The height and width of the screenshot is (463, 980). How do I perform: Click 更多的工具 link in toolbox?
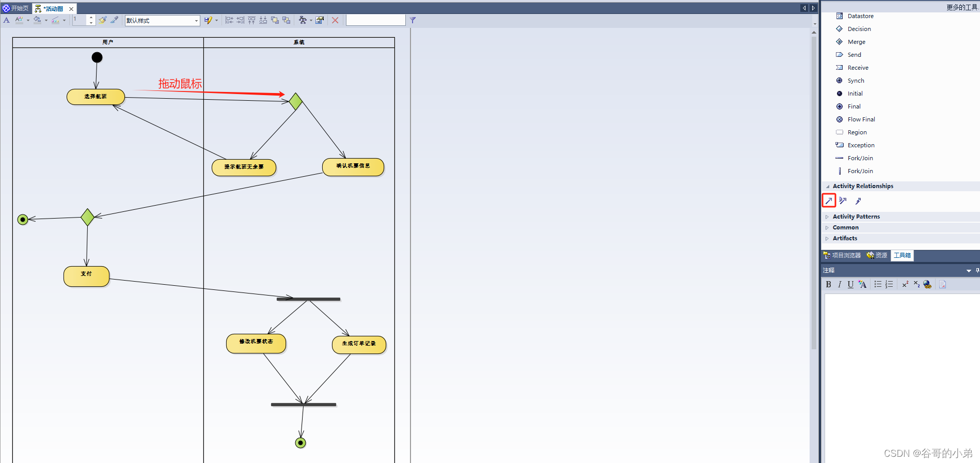962,7
